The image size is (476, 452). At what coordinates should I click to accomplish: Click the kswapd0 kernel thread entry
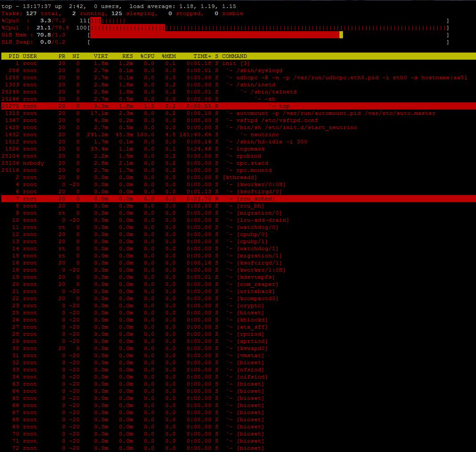click(x=252, y=348)
